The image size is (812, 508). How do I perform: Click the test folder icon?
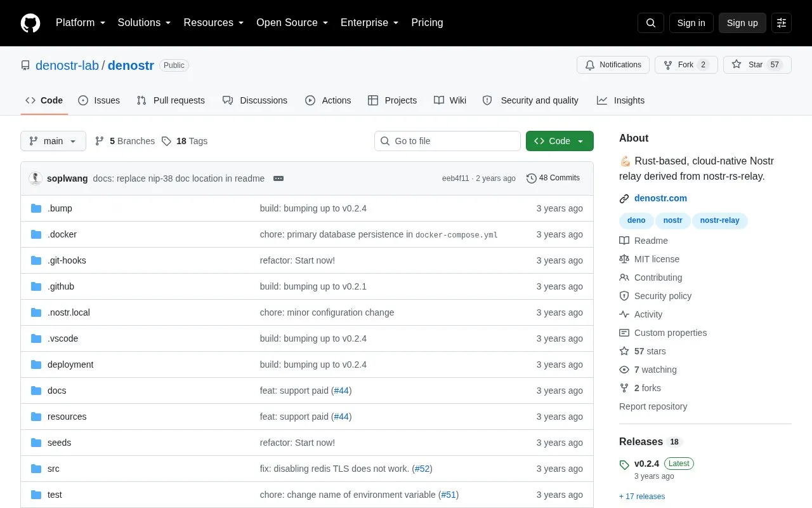coord(36,495)
